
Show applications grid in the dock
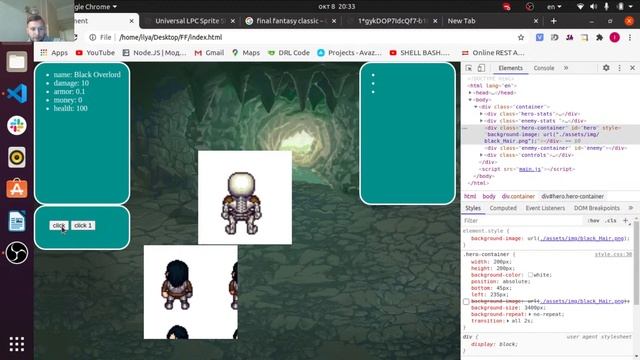(x=17, y=344)
